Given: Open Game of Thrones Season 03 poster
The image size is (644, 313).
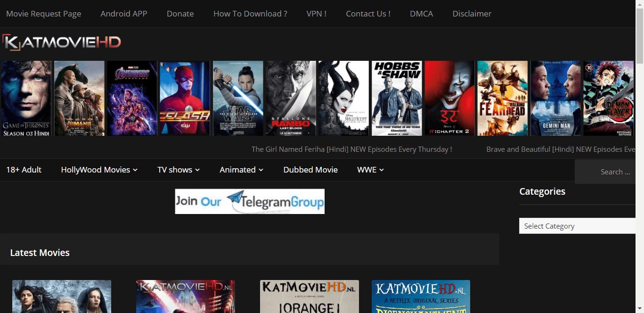Looking at the screenshot, I should pyautogui.click(x=26, y=99).
